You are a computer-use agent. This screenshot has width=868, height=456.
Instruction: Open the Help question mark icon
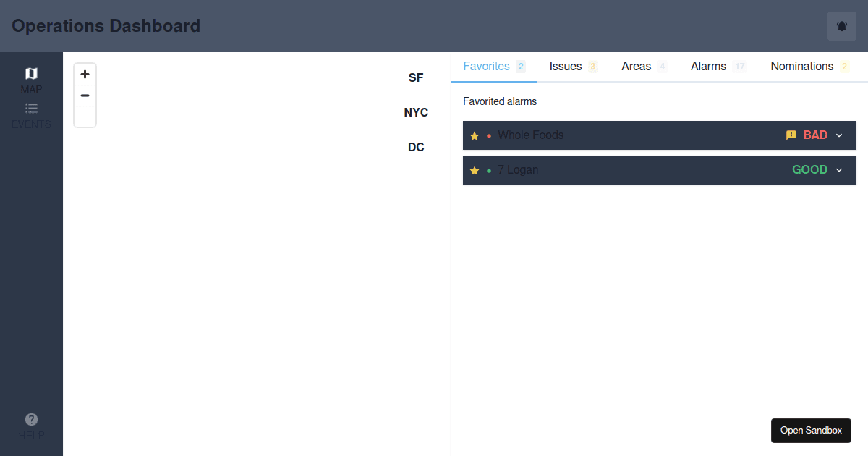pos(31,419)
